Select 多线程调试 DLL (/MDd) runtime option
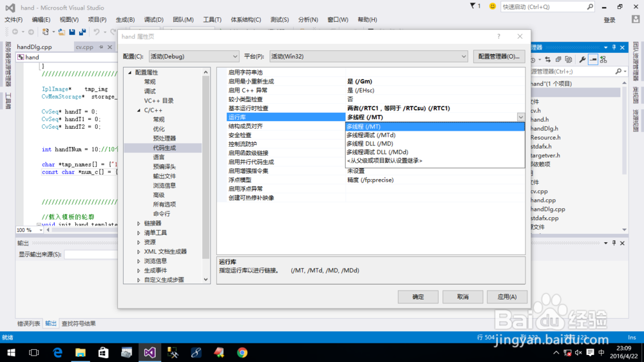The width and height of the screenshot is (644, 362). click(x=435, y=152)
